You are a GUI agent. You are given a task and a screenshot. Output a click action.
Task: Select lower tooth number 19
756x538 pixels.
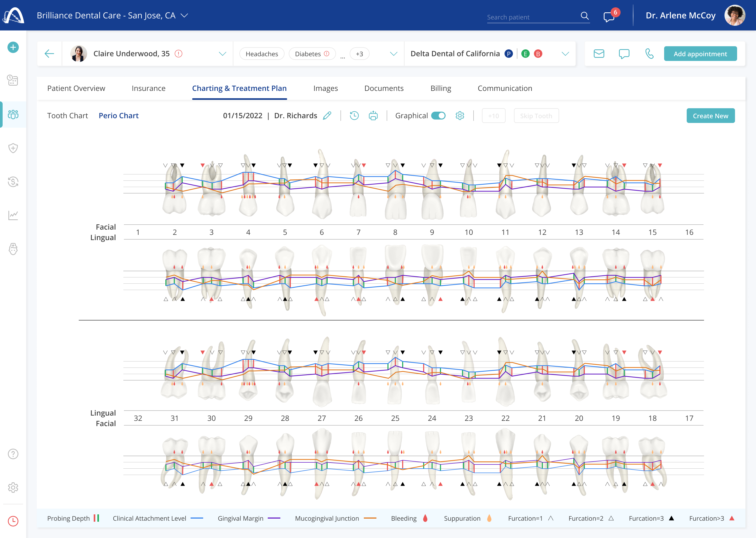616,418
